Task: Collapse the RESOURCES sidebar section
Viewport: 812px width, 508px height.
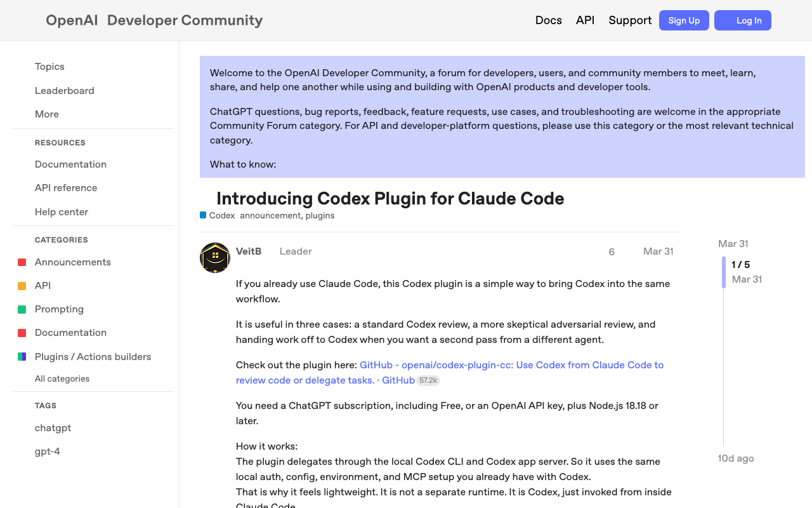Action: point(60,143)
